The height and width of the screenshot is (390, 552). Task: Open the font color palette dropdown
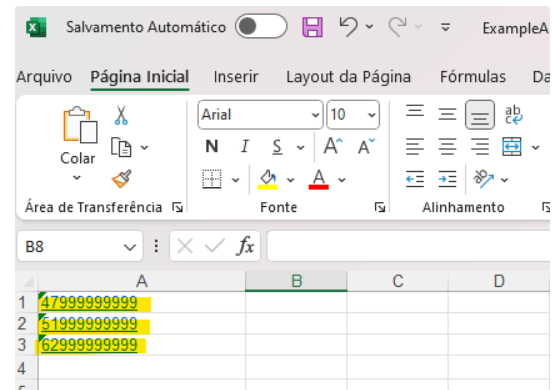coord(341,180)
